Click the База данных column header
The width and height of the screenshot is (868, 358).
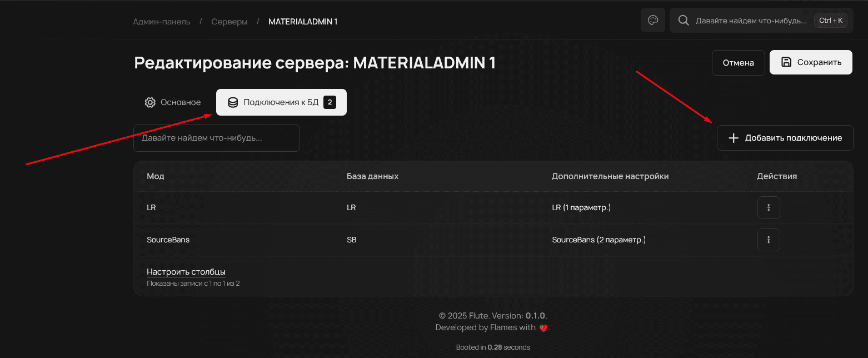coord(372,176)
